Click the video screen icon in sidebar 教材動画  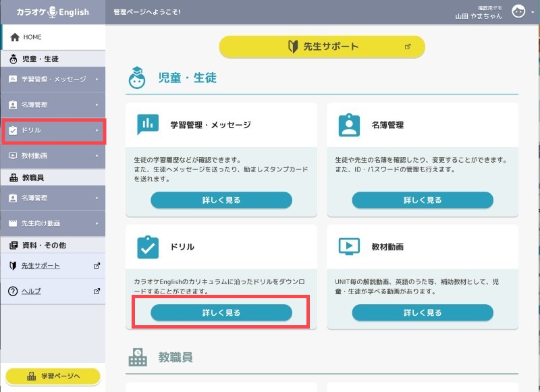pos(13,156)
